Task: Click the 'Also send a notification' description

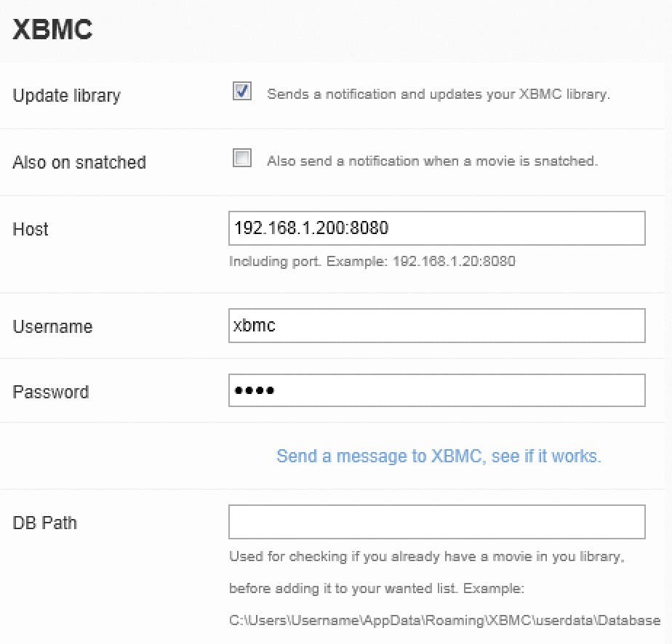Action: [432, 161]
